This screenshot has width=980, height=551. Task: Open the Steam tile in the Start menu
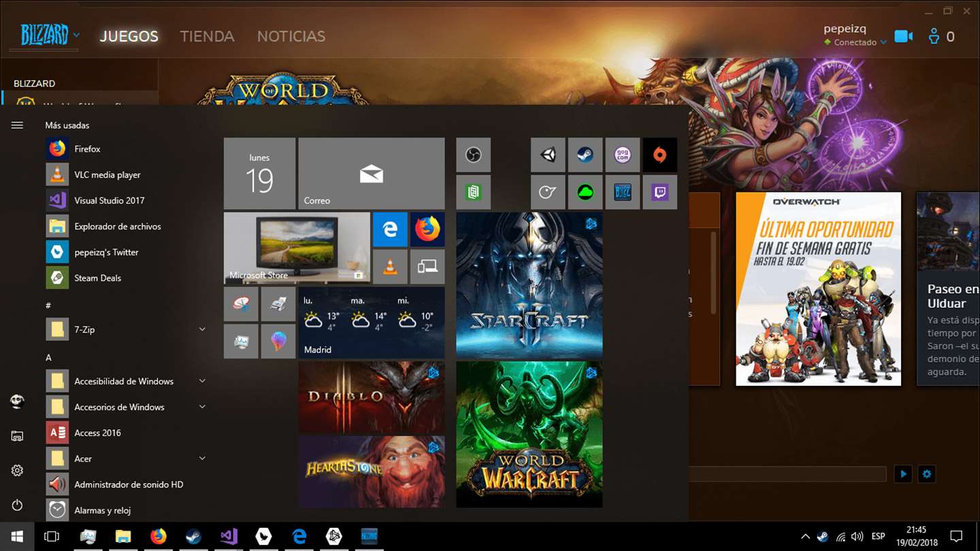point(585,155)
